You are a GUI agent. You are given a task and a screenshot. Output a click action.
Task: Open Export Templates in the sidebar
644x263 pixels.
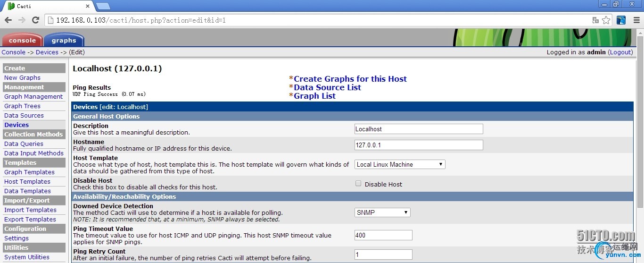pos(30,220)
